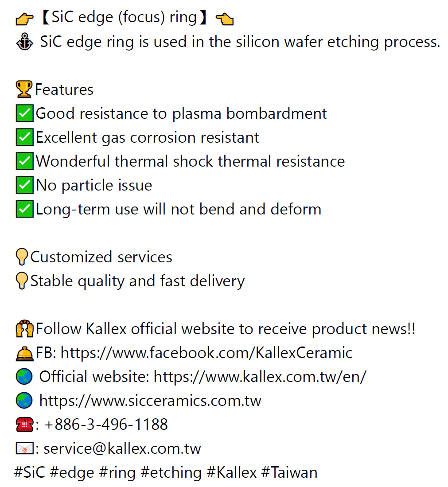Open the sicceramics.com.tw link
448x487 pixels.
[x=150, y=401]
